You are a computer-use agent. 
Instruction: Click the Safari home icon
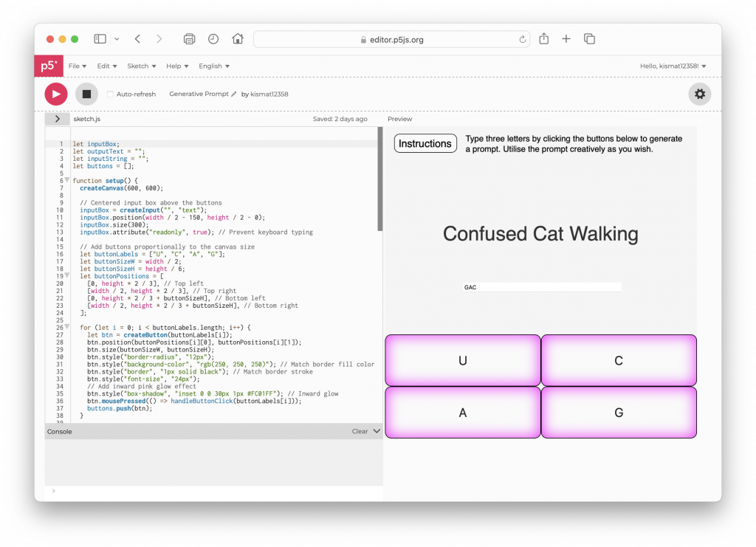click(238, 39)
